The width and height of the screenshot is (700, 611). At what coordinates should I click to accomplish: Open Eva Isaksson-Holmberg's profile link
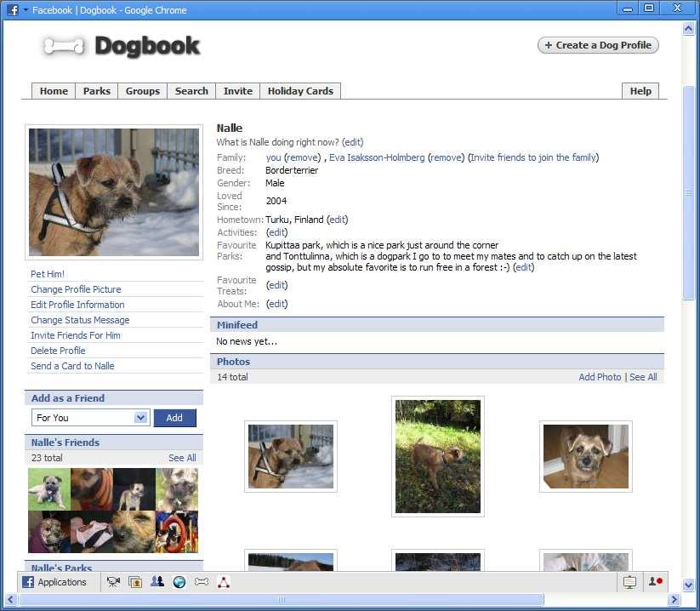coord(377,157)
